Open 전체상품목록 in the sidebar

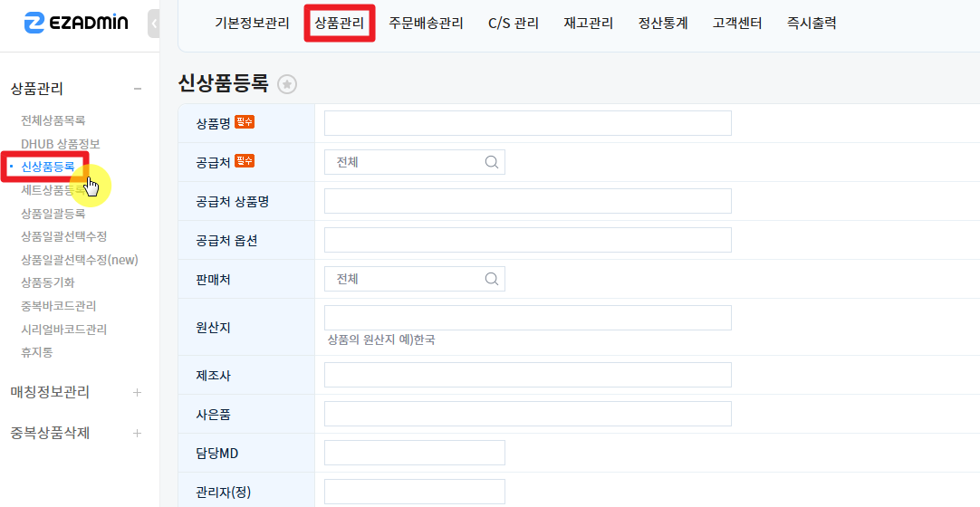pyautogui.click(x=53, y=120)
